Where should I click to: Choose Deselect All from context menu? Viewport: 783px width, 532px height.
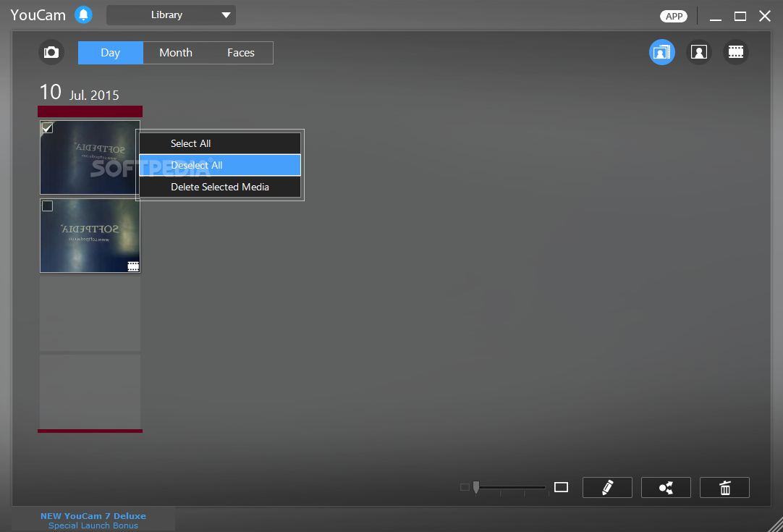click(220, 165)
